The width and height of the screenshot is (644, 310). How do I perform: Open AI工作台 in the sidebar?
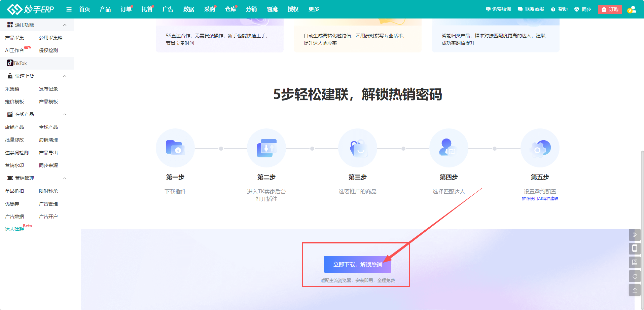14,50
